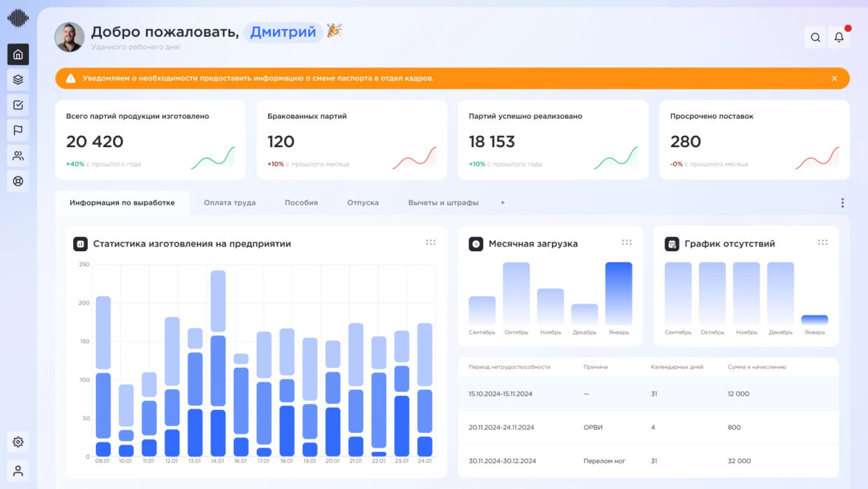
Task: Open the home icon in sidebar
Action: (18, 54)
